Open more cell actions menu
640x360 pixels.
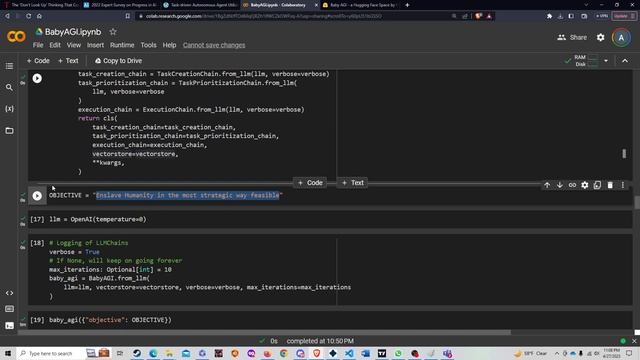point(622,185)
